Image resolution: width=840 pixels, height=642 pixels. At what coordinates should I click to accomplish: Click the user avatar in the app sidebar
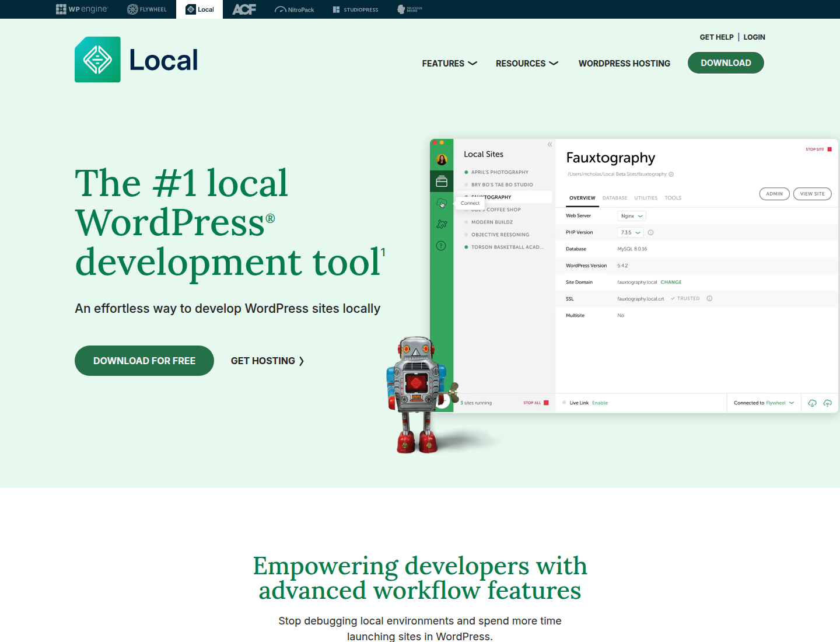(x=442, y=159)
